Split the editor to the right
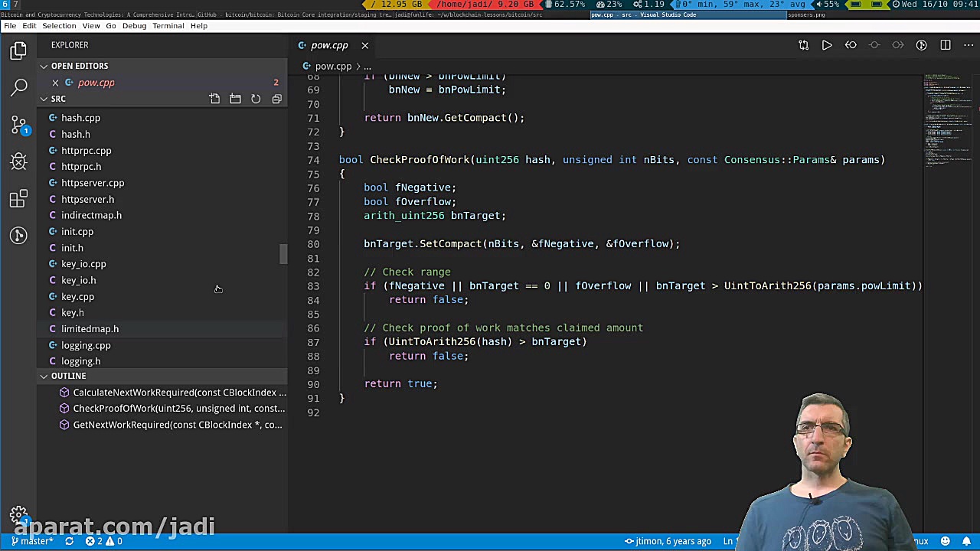The width and height of the screenshot is (980, 551). 946,45
